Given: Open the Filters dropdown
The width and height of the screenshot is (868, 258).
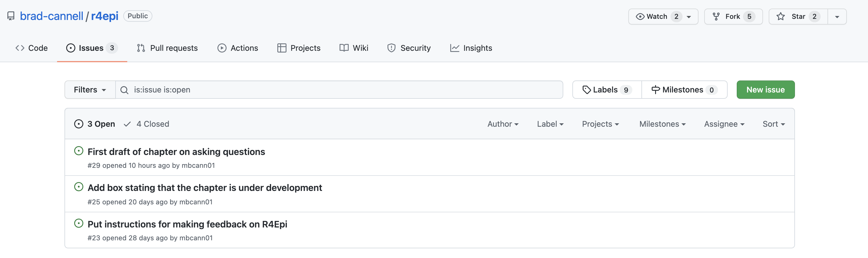Looking at the screenshot, I should (x=90, y=90).
